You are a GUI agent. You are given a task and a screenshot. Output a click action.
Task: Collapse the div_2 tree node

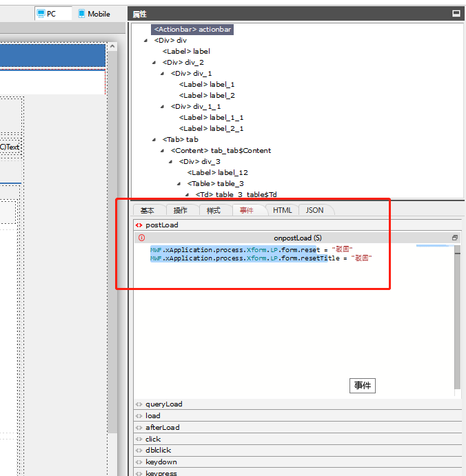pyautogui.click(x=154, y=63)
